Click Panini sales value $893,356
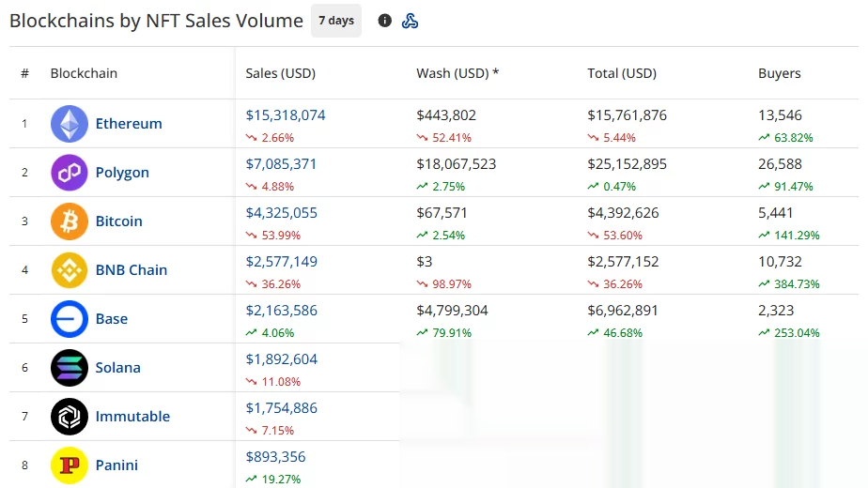 tap(275, 456)
